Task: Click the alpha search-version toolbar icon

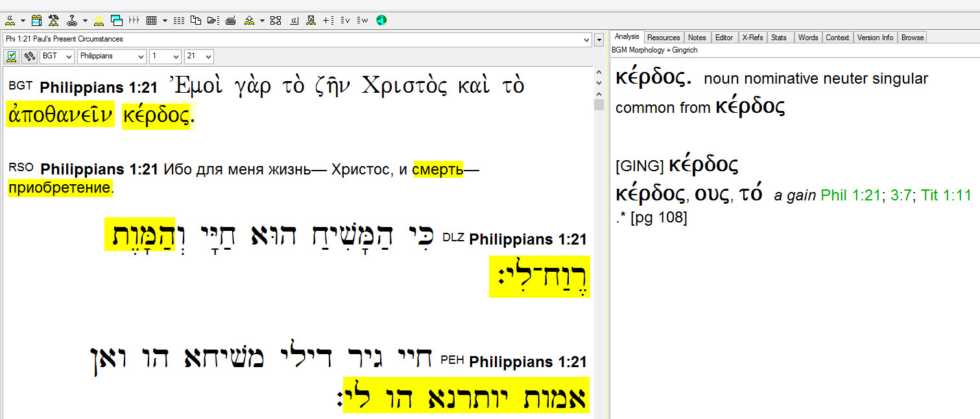Action: pyautogui.click(x=10, y=20)
